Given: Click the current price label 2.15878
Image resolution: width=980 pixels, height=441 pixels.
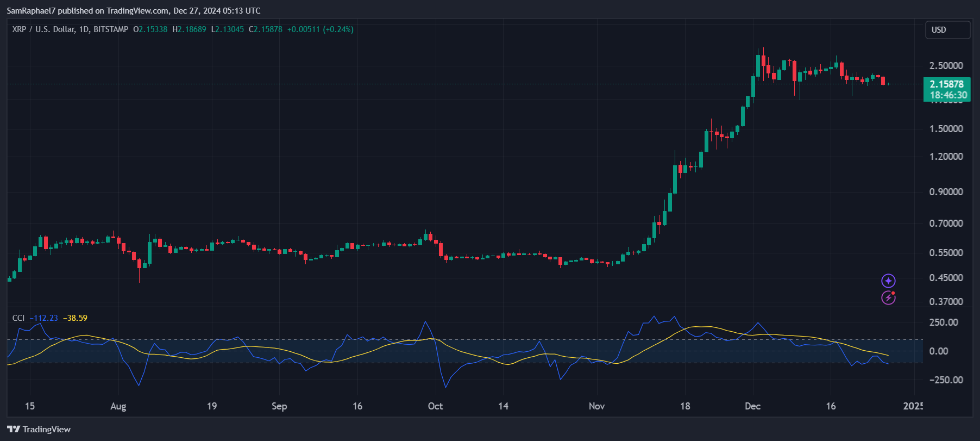Looking at the screenshot, I should [947, 84].
